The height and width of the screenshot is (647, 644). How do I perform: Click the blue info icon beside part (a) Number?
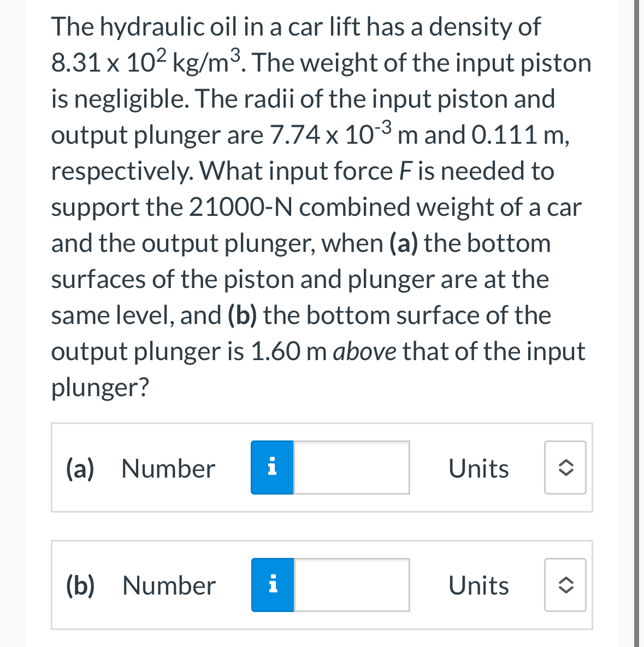(272, 467)
